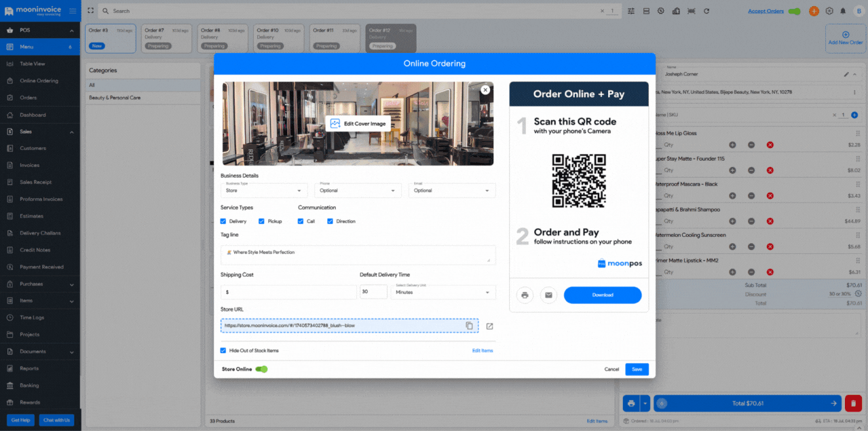Open store URL in new tab icon
Image resolution: width=868 pixels, height=431 pixels.
489,326
